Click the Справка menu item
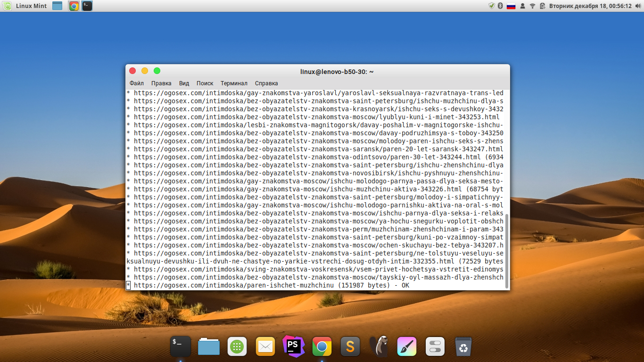The image size is (644, 362). point(266,83)
